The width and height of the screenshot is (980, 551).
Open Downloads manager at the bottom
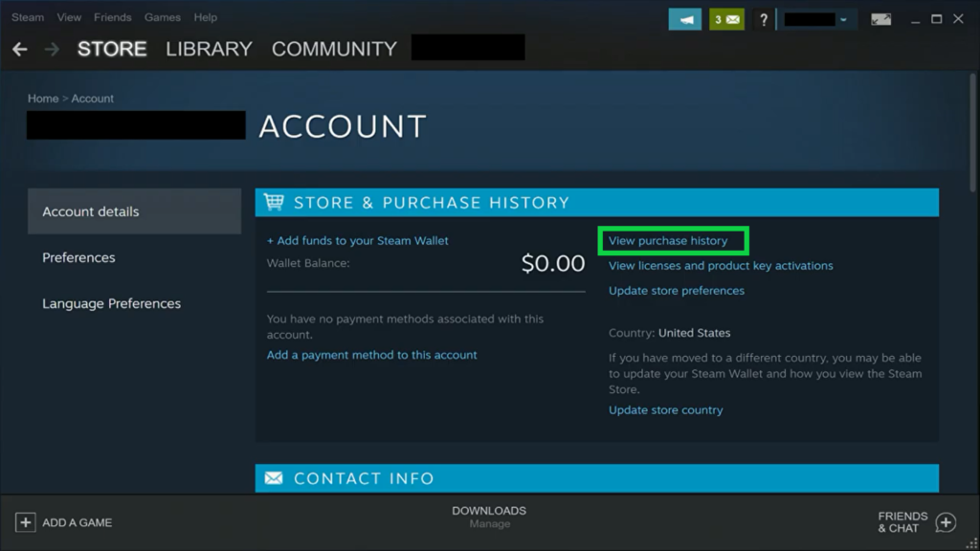click(x=489, y=516)
